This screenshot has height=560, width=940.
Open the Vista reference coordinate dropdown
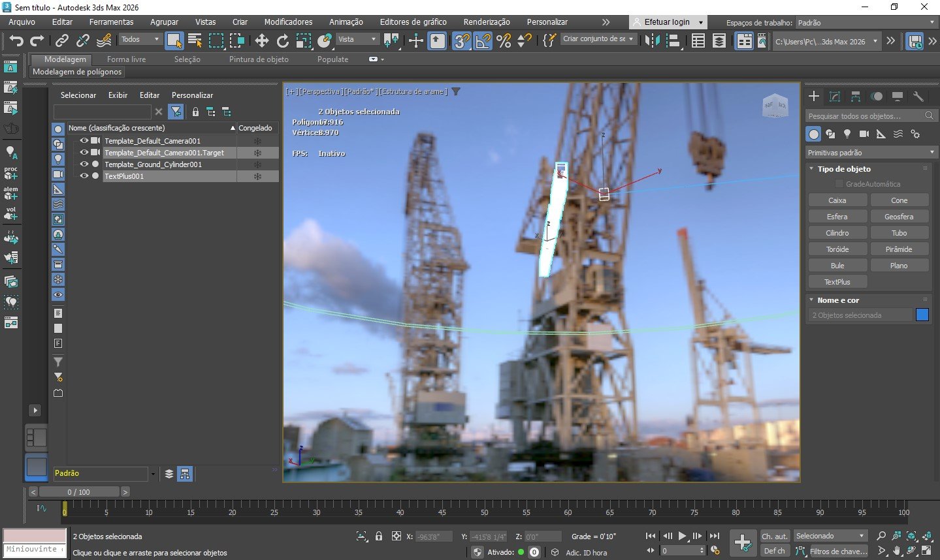click(357, 40)
